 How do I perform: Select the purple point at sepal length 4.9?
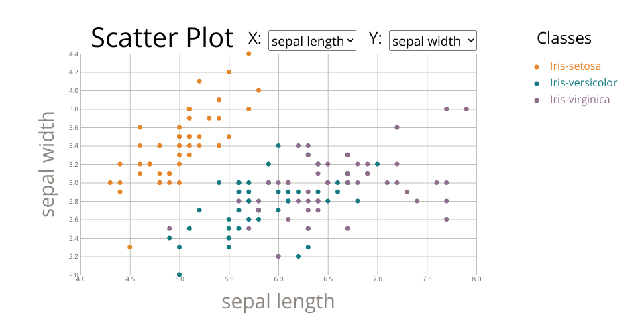point(169,228)
